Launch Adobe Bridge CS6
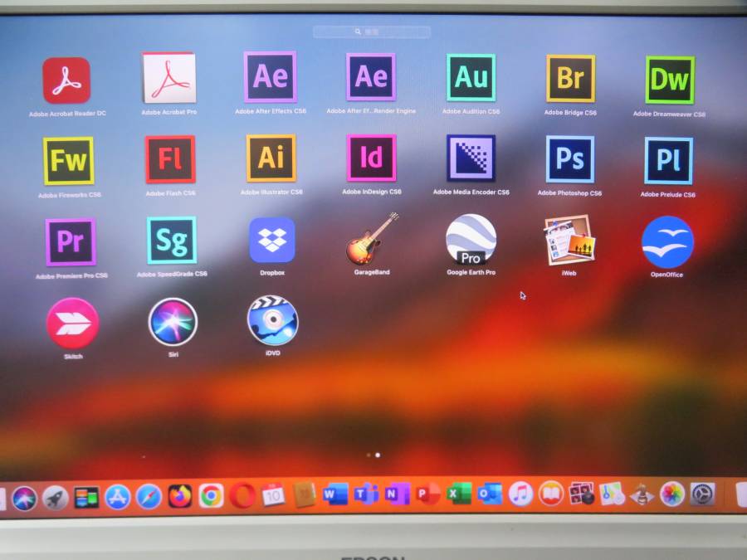The image size is (747, 560). tap(570, 79)
